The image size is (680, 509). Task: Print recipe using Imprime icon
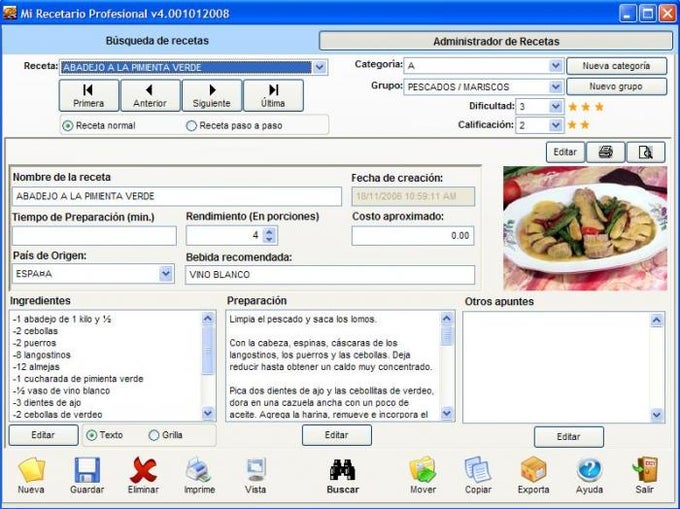pos(199,476)
